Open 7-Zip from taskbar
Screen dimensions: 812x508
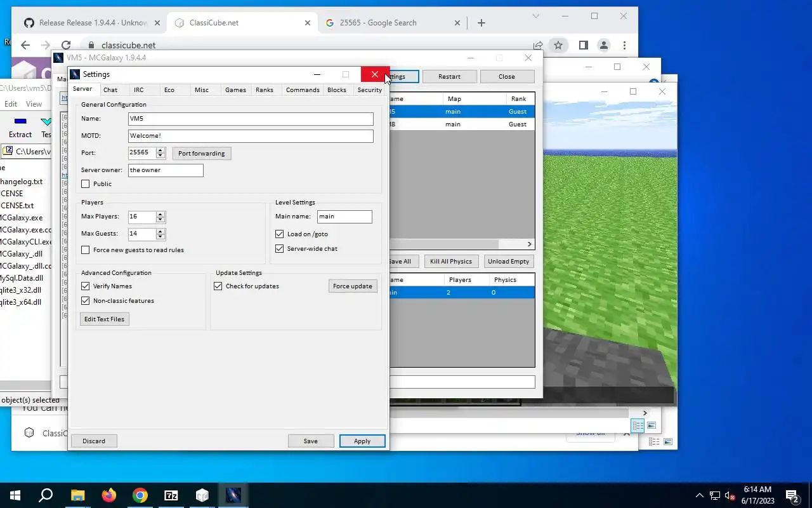171,495
